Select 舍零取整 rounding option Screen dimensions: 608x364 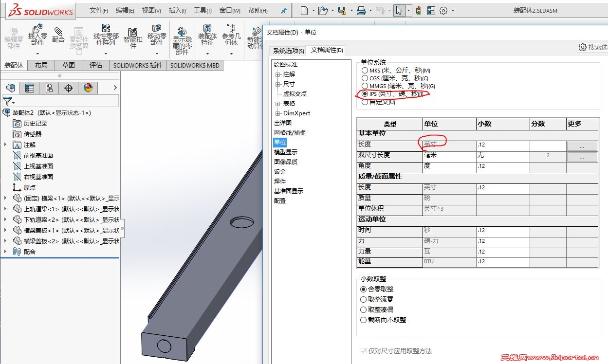click(363, 289)
